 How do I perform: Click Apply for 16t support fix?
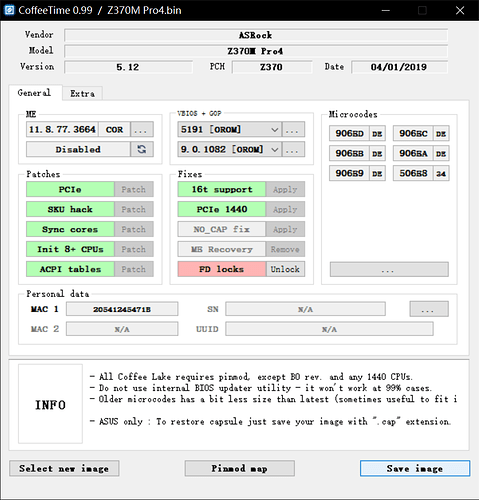point(285,189)
